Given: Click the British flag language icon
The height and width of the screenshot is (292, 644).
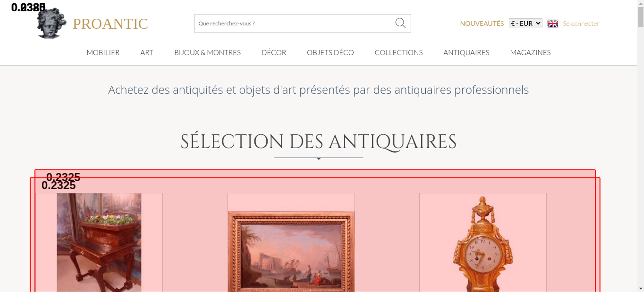Looking at the screenshot, I should tap(553, 23).
